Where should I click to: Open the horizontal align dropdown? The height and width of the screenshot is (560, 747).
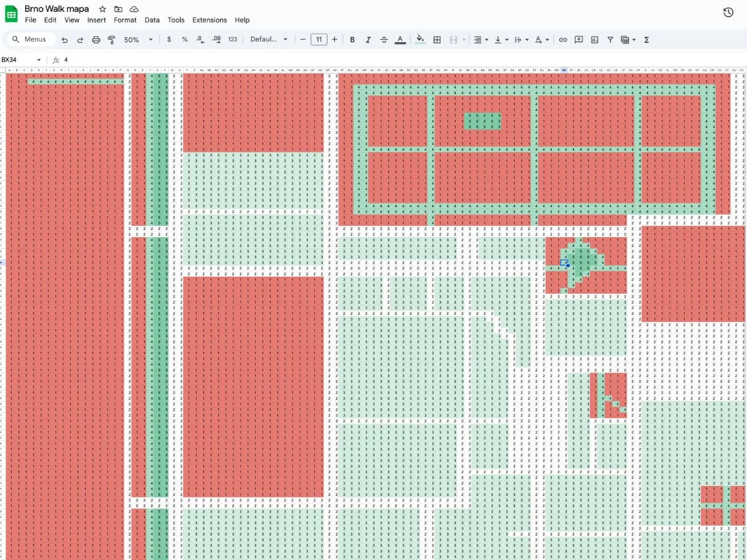[x=481, y=40]
